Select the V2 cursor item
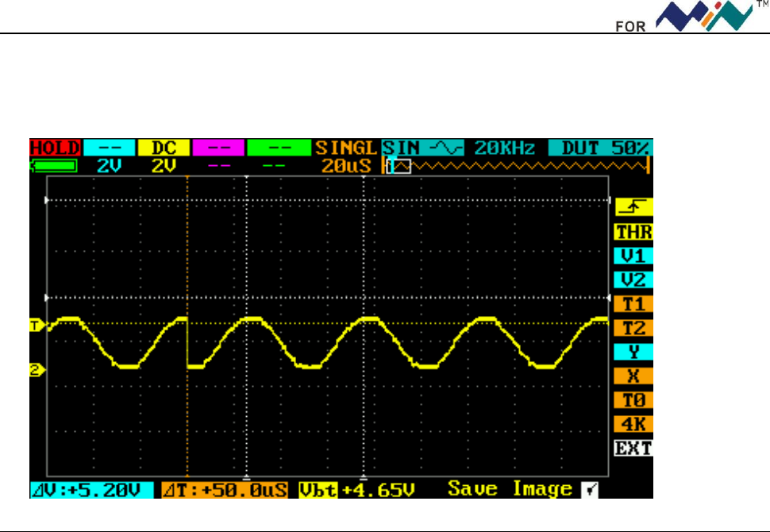 point(633,280)
